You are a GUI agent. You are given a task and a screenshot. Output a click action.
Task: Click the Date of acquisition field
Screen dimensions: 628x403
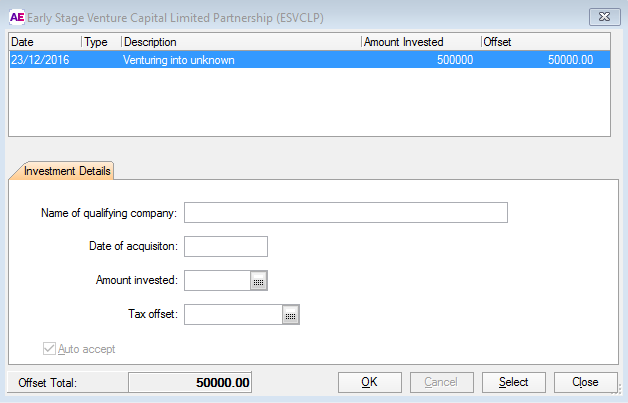tap(226, 246)
